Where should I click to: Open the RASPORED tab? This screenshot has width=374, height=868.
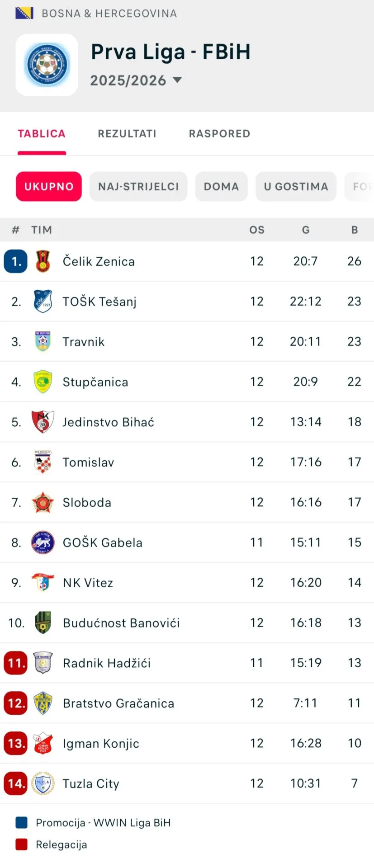[219, 134]
